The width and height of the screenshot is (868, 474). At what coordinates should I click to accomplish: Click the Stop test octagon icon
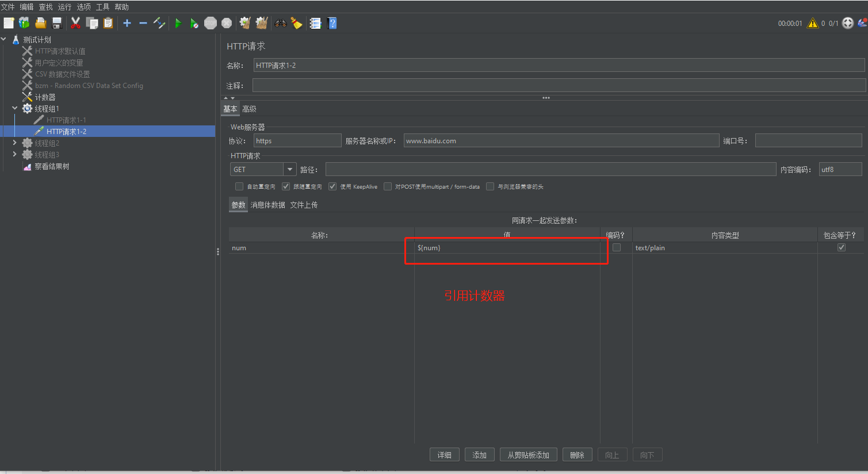[x=211, y=23]
